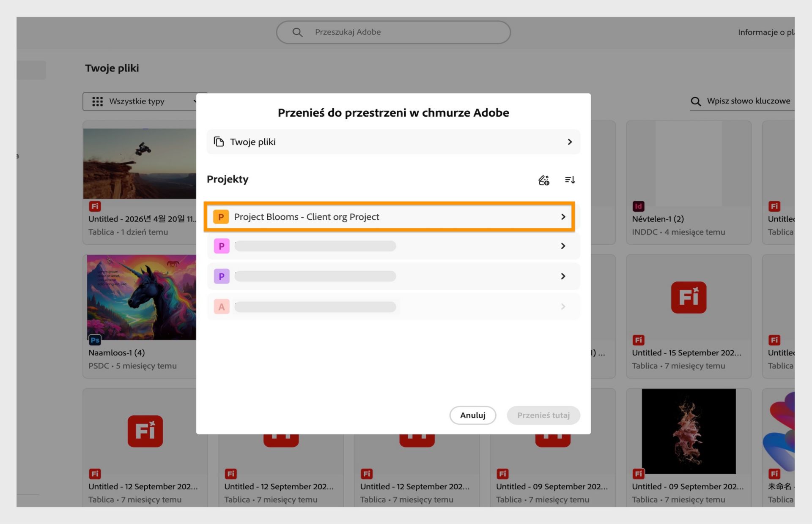
Task: Select Project Blooms - Client org Project
Action: tap(389, 216)
